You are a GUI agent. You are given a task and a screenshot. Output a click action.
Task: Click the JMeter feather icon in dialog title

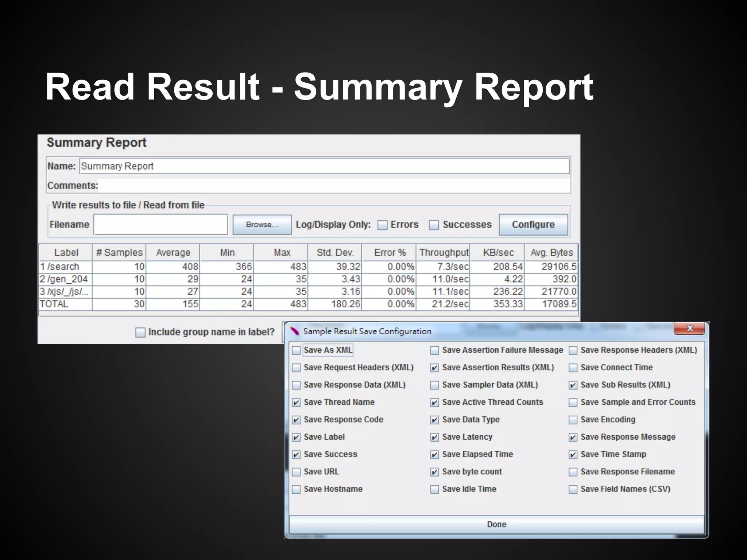point(295,331)
